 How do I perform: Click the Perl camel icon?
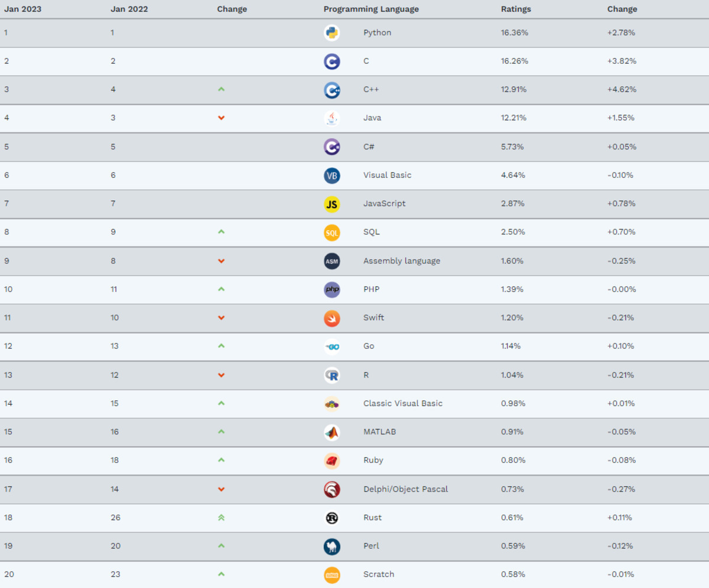[x=332, y=546]
